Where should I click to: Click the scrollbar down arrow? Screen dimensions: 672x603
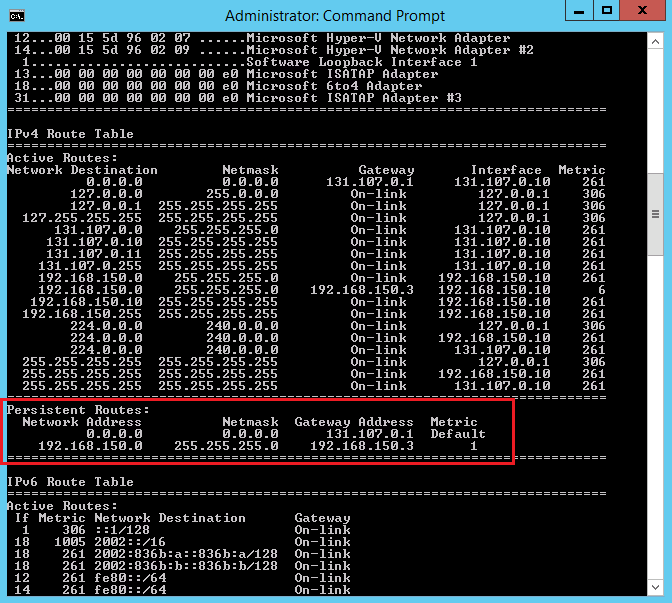[x=655, y=587]
